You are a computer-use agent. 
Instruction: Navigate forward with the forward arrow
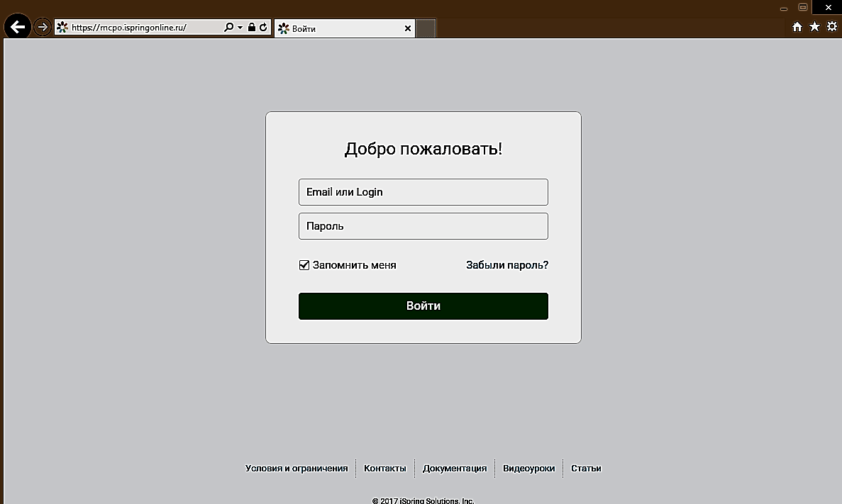[x=43, y=26]
